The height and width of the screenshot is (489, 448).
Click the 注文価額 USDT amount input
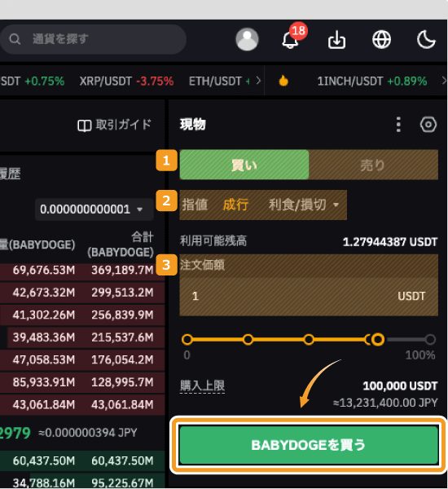(309, 297)
